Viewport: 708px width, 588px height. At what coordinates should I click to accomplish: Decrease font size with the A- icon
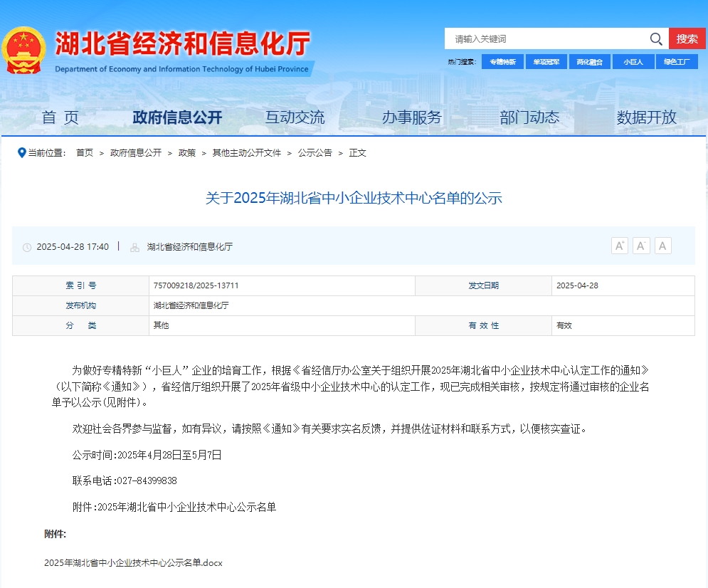click(x=640, y=245)
